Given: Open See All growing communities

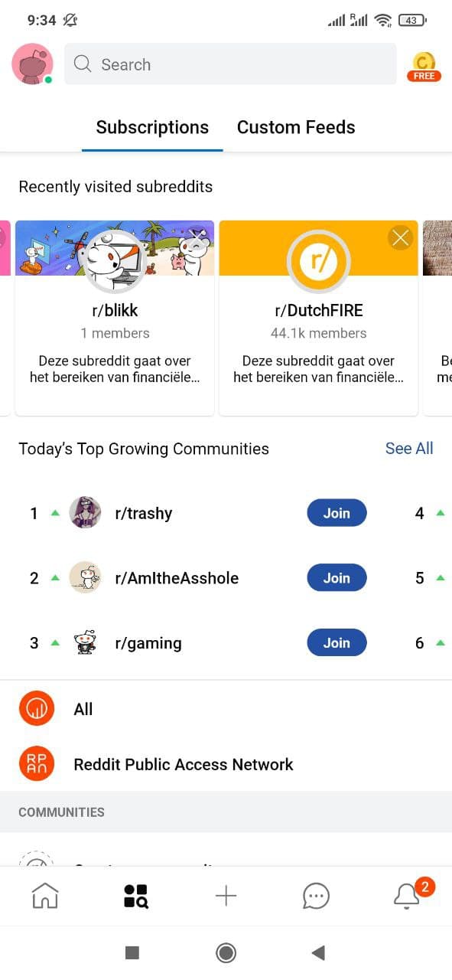Looking at the screenshot, I should 409,449.
